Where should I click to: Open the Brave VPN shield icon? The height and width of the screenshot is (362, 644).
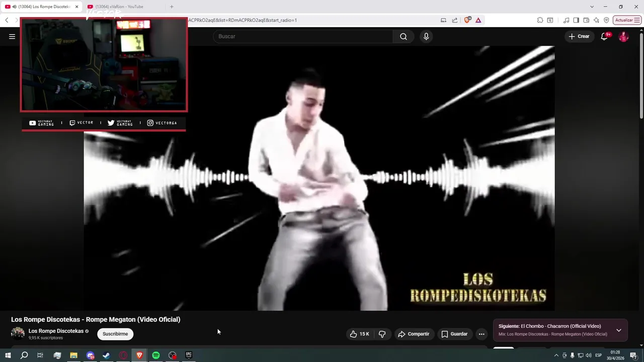tap(606, 20)
